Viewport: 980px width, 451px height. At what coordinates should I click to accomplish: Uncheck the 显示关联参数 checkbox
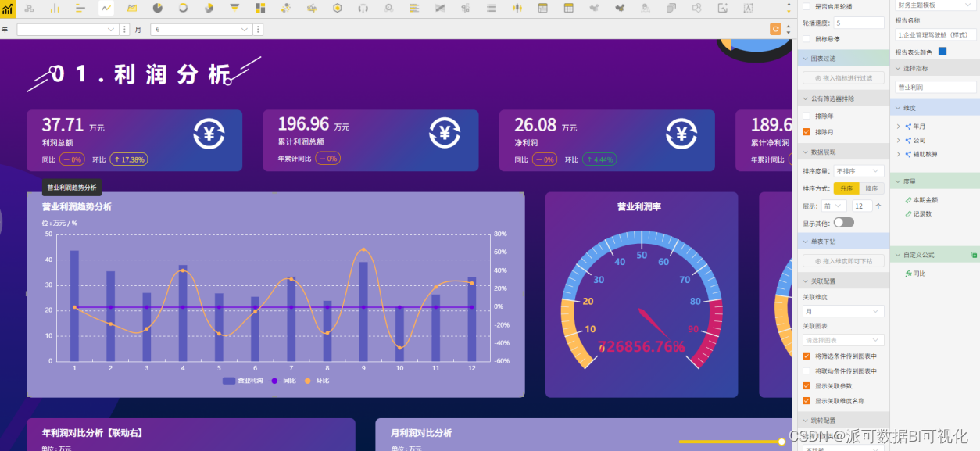pos(807,386)
